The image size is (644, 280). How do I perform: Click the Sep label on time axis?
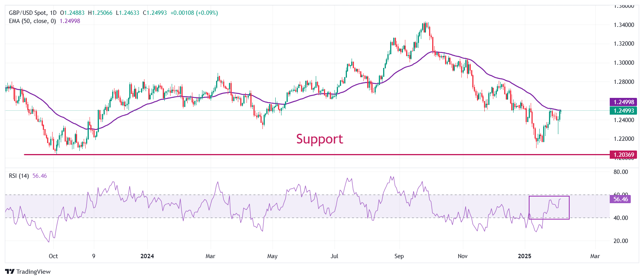coord(399,256)
